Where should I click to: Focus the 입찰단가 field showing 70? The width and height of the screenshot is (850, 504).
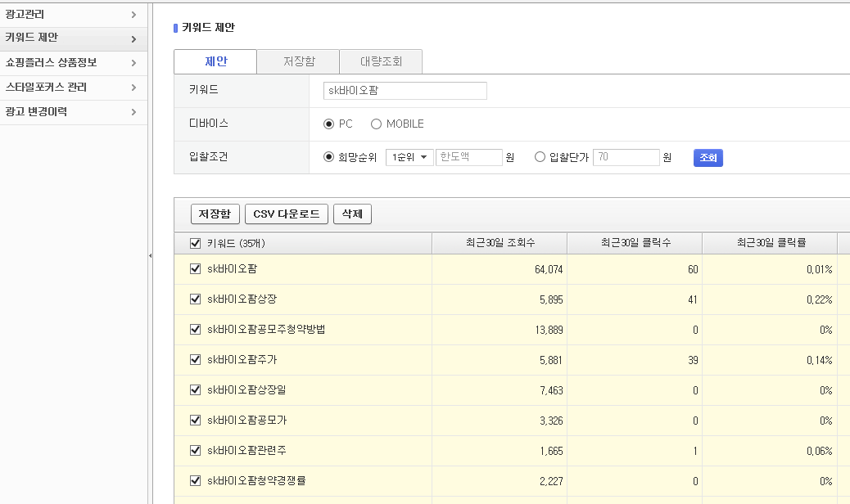coord(626,157)
